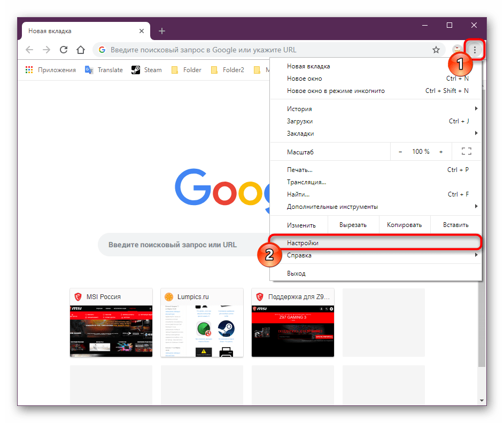Reload the page with refresh icon

[x=64, y=50]
